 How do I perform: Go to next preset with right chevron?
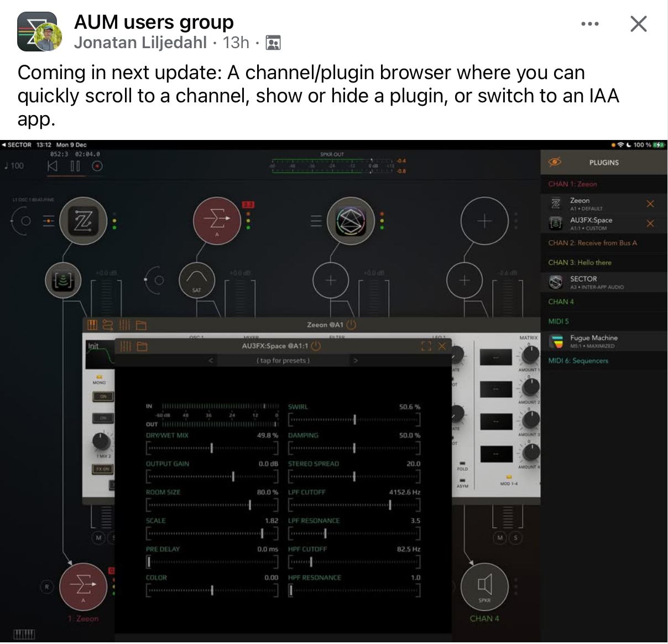click(356, 361)
